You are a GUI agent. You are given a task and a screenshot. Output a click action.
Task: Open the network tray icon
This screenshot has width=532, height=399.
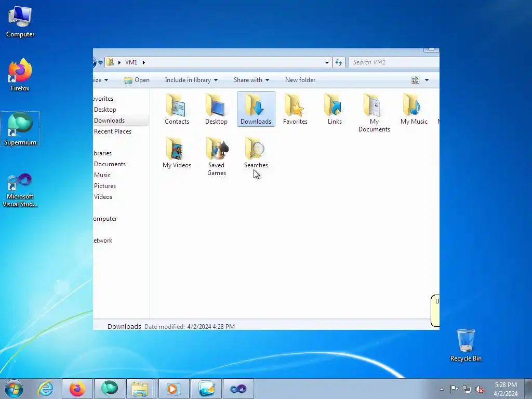click(x=467, y=389)
